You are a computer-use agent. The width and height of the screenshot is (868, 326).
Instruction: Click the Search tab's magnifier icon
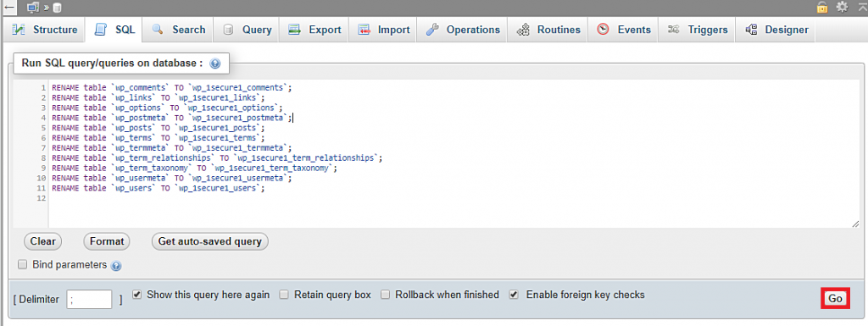pos(158,30)
